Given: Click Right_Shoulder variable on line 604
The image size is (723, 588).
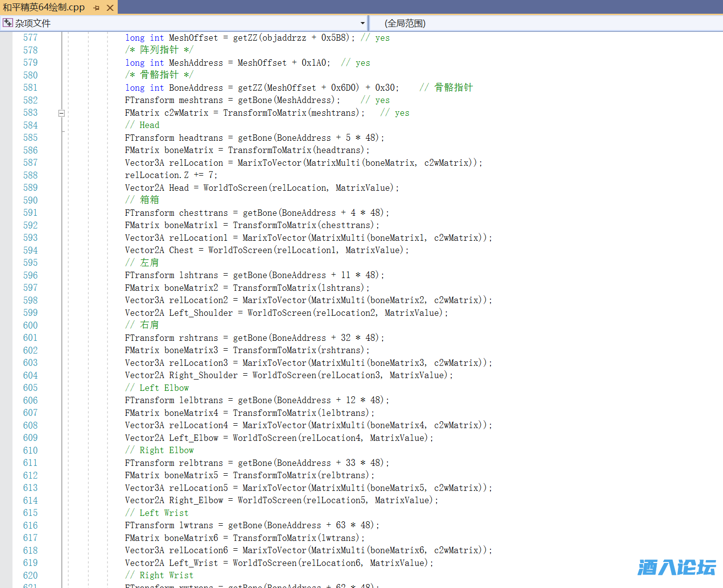Looking at the screenshot, I should click(x=203, y=375).
